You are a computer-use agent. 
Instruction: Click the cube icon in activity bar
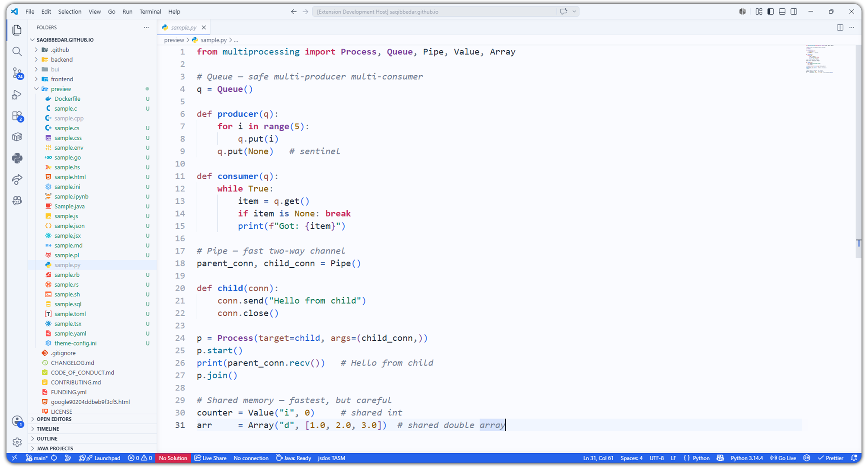click(x=17, y=137)
